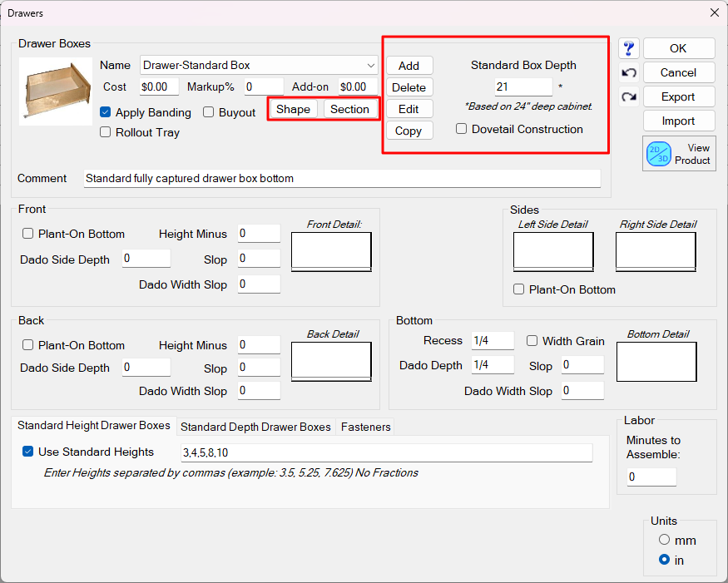Click the Standard Box Depth input field
Image resolution: width=728 pixels, height=583 pixels.
click(x=523, y=86)
